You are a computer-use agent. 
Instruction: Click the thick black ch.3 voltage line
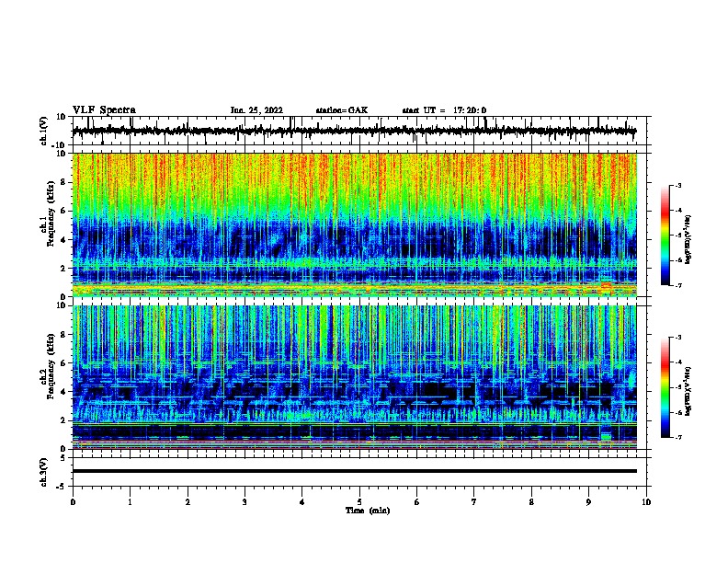tap(354, 471)
